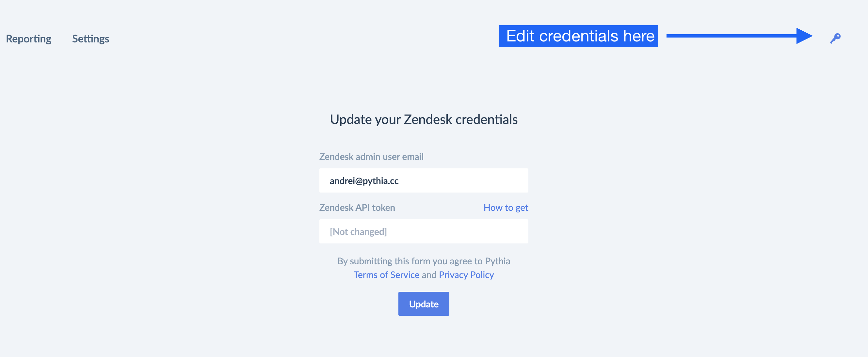View the Terms of Service link
The image size is (868, 357).
pyautogui.click(x=386, y=275)
